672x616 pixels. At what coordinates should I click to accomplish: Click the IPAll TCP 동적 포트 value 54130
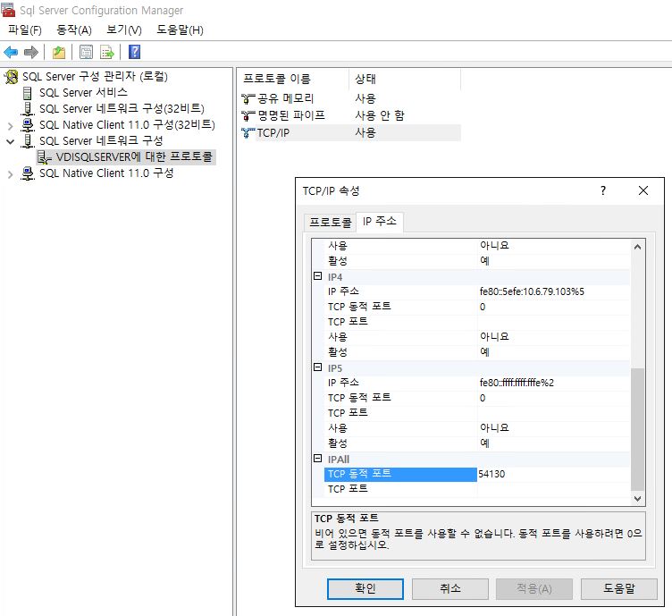[x=554, y=474]
